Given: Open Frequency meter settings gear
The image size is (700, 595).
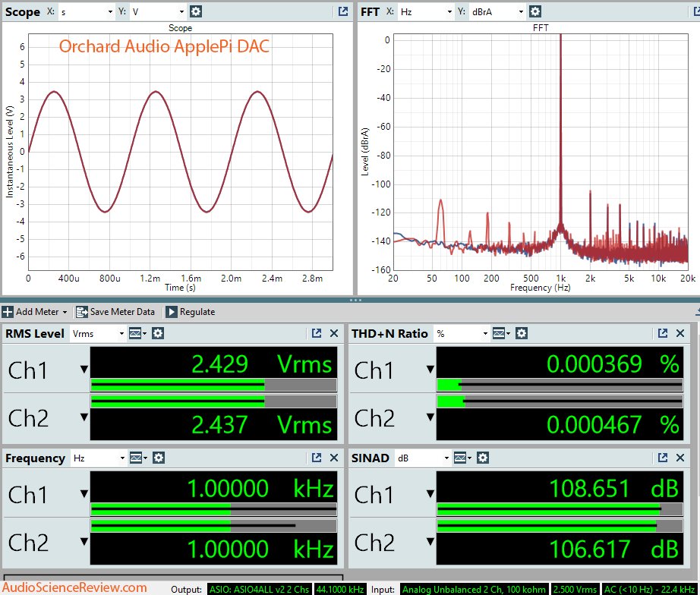Looking at the screenshot, I should click(159, 458).
